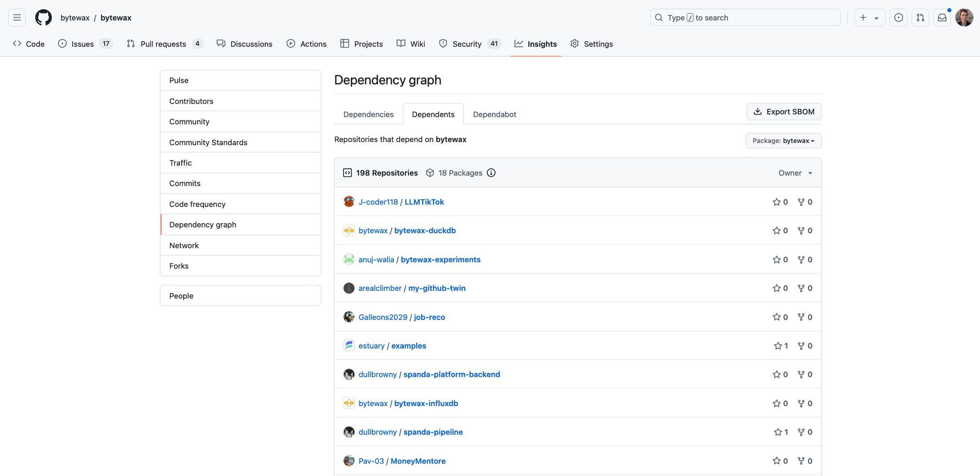Open the Pull requests tab
This screenshot has height=476, width=980.
165,44
